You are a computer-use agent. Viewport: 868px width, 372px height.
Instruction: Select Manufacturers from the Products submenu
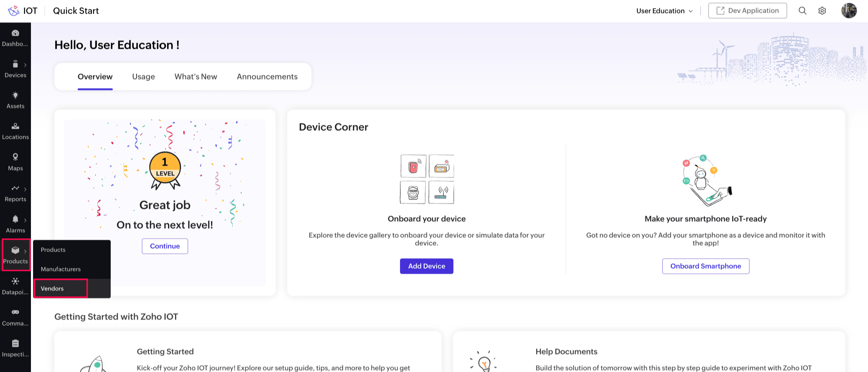coord(61,269)
